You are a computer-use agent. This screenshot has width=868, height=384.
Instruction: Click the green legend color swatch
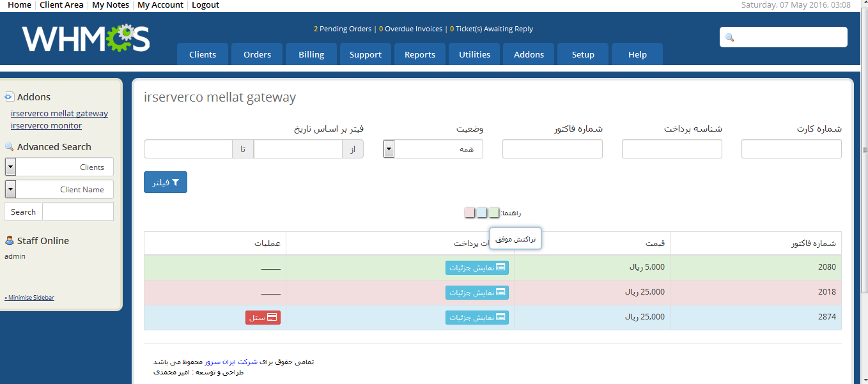[x=493, y=213]
